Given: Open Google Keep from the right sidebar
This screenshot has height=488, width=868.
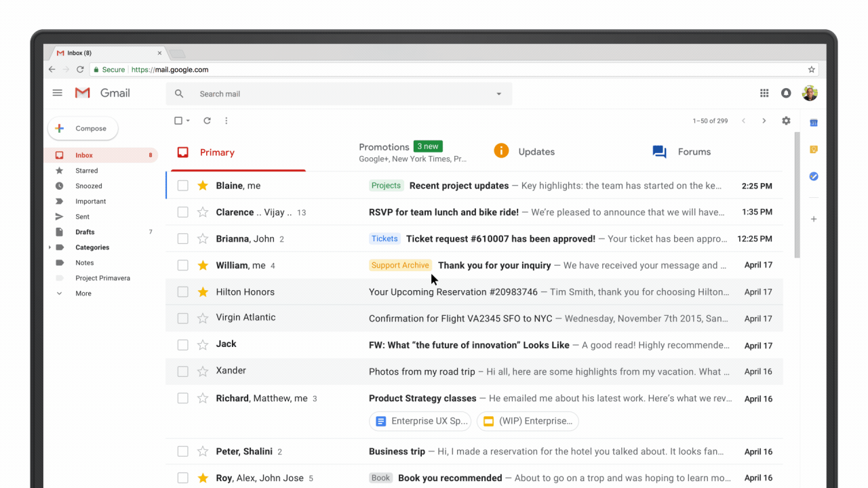Looking at the screenshot, I should coord(813,148).
